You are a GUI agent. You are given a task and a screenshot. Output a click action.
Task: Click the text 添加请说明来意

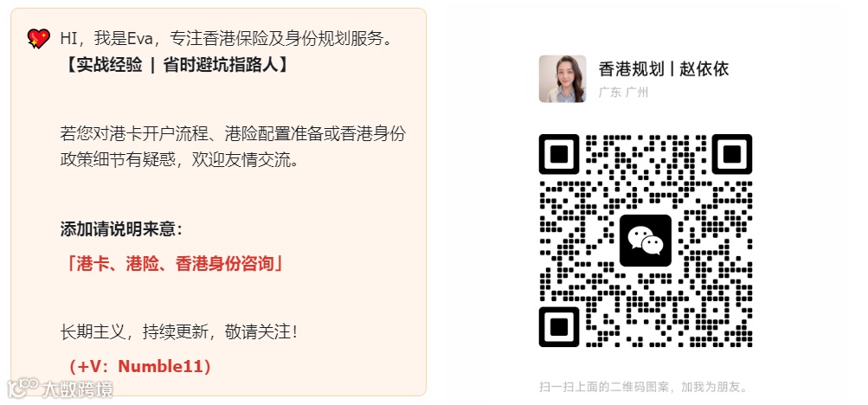click(121, 229)
